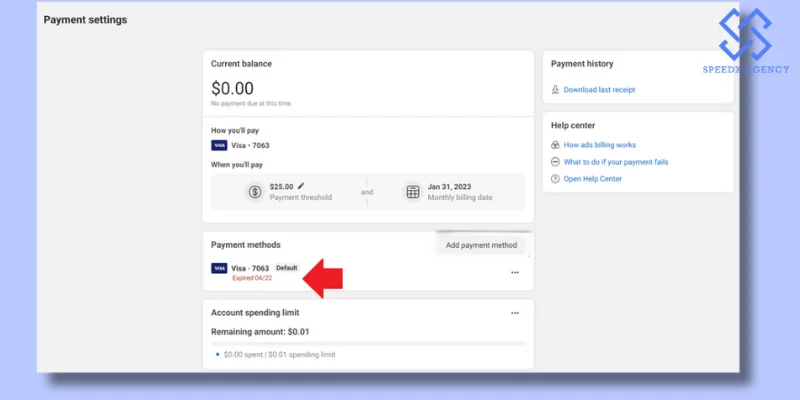Click the dollar sign payment threshold icon
The width and height of the screenshot is (800, 400).
[255, 192]
